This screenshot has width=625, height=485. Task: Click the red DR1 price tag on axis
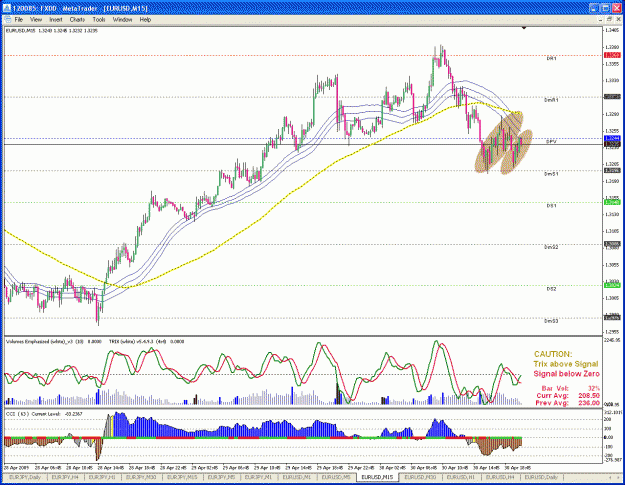pyautogui.click(x=612, y=55)
